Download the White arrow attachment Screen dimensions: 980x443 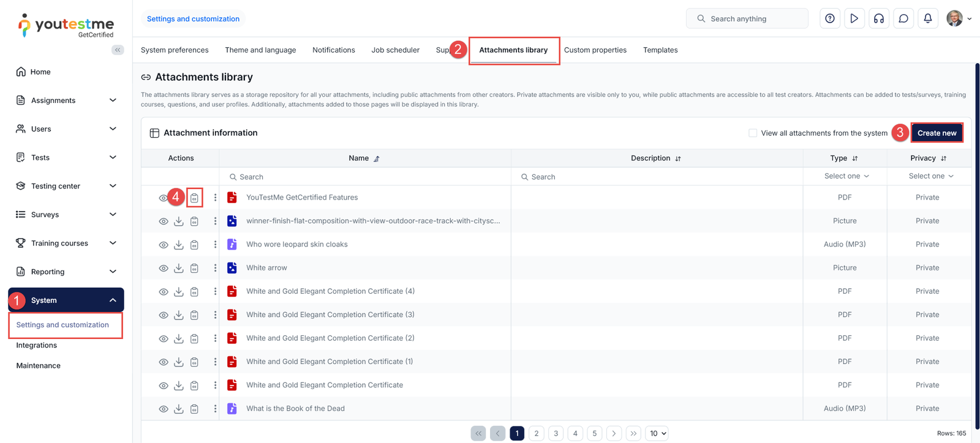coord(179,268)
